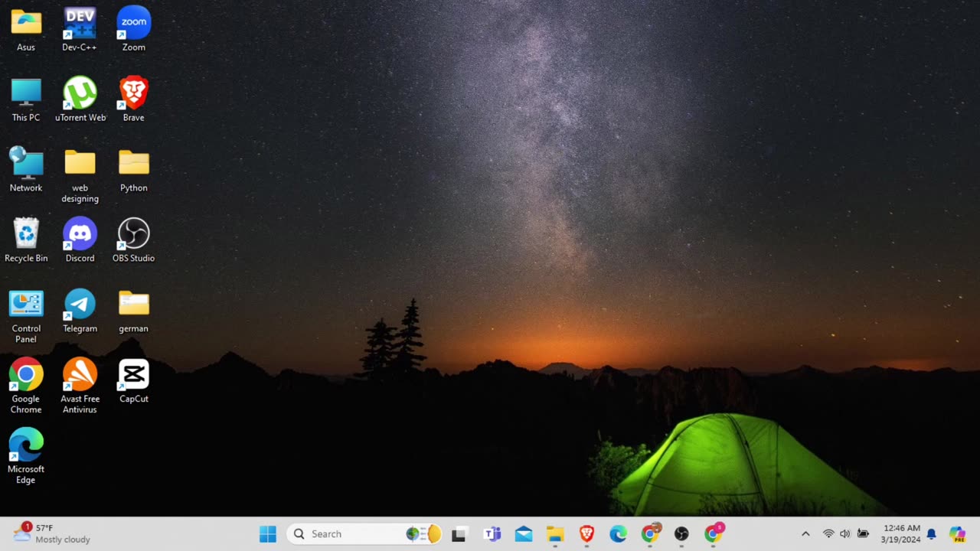Screen dimensions: 980x551
Task: Select the Asus folder desktop icon
Action: tap(26, 30)
